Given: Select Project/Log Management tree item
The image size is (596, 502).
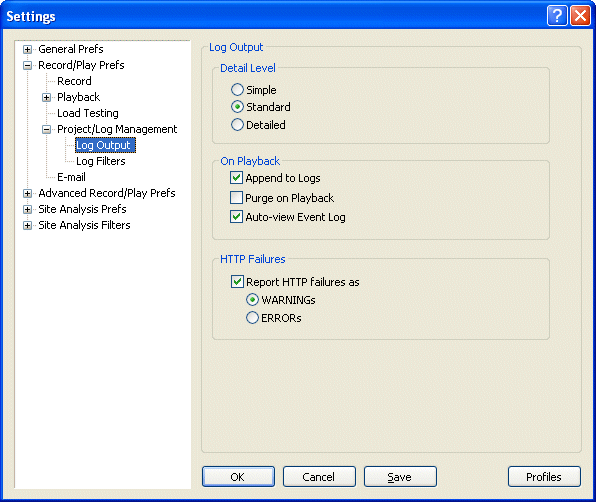Looking at the screenshot, I should (117, 129).
